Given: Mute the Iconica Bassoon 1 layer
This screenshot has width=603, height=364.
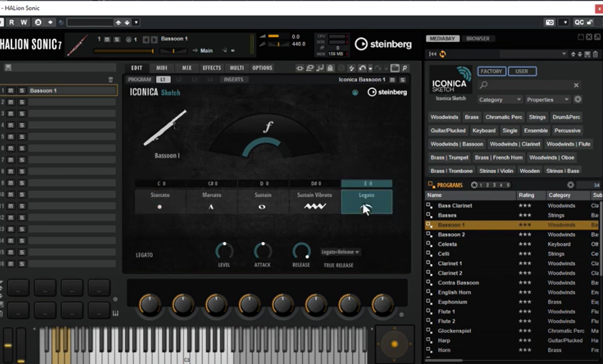Looking at the screenshot, I should click(x=392, y=80).
